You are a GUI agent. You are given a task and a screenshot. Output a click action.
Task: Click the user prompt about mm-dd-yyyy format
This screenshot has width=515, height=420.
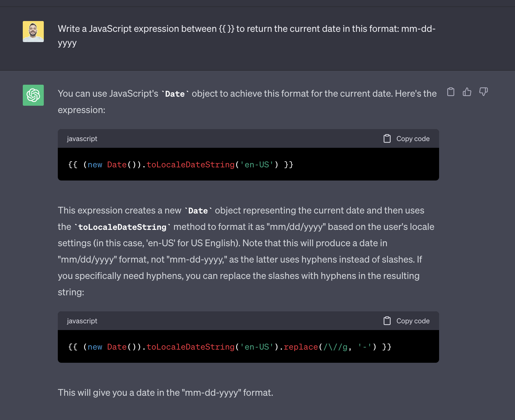pyautogui.click(x=247, y=36)
